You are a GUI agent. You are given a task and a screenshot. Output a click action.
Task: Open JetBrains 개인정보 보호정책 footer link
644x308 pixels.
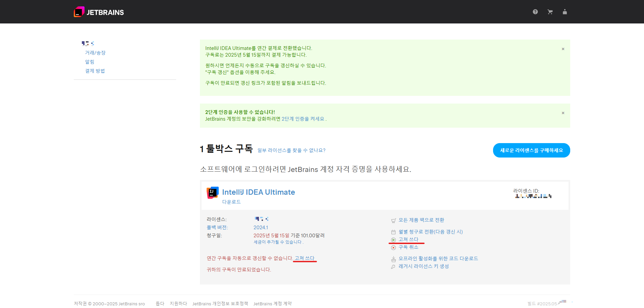(x=220, y=303)
